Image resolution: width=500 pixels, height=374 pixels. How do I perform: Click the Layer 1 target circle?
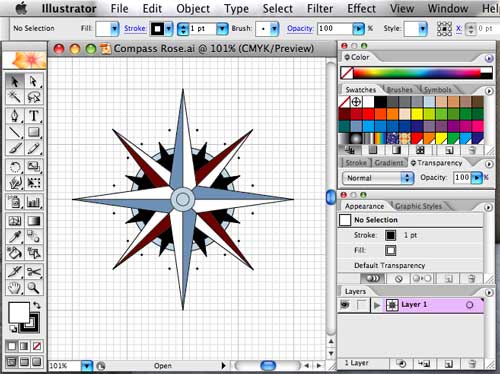[x=469, y=305]
